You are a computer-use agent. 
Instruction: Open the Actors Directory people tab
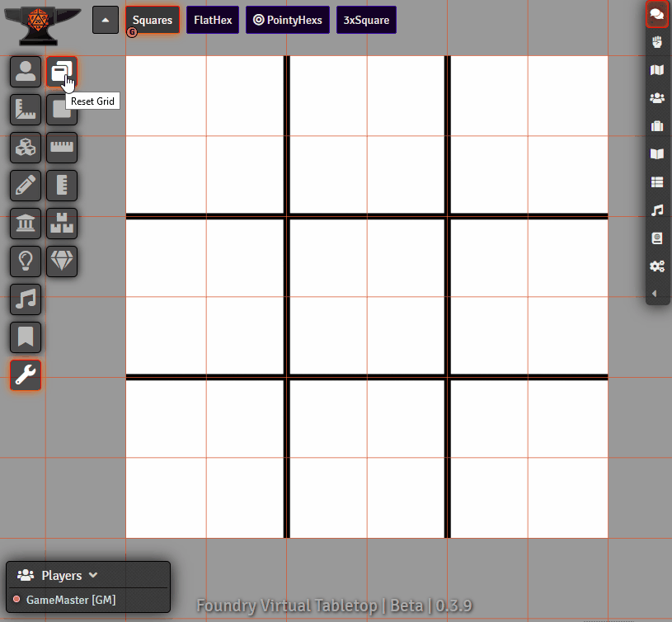[657, 98]
